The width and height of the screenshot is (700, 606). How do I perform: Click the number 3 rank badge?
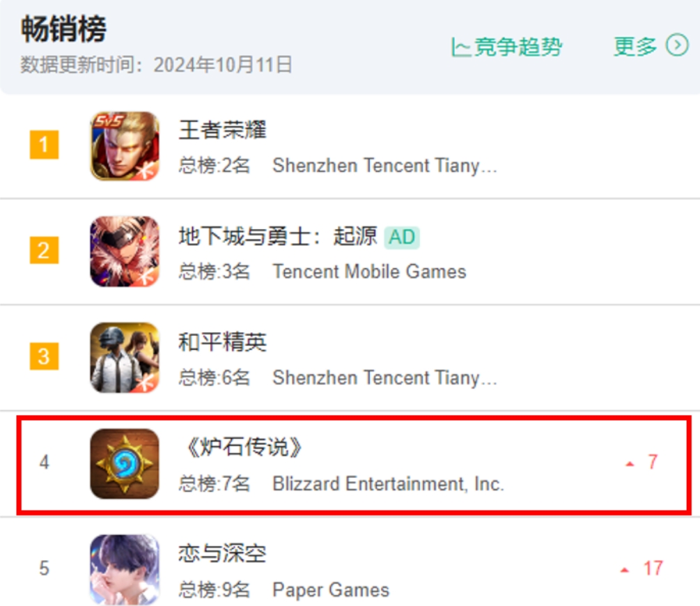[44, 356]
